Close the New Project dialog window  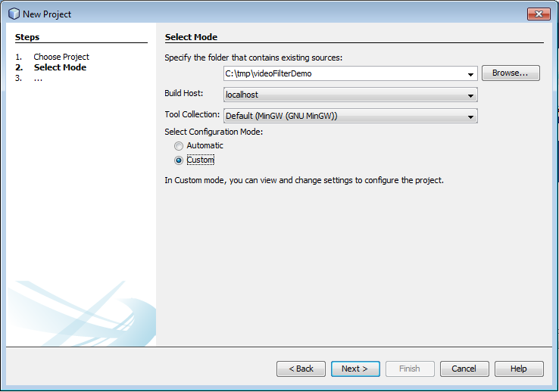pos(539,14)
